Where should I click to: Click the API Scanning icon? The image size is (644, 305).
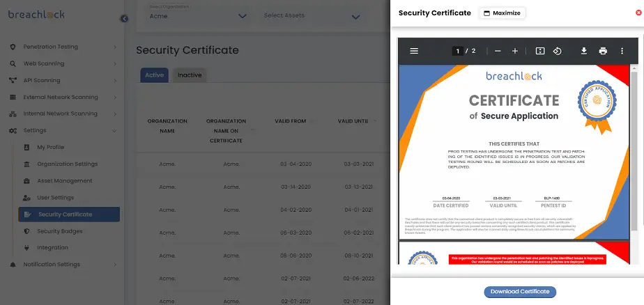tap(13, 81)
